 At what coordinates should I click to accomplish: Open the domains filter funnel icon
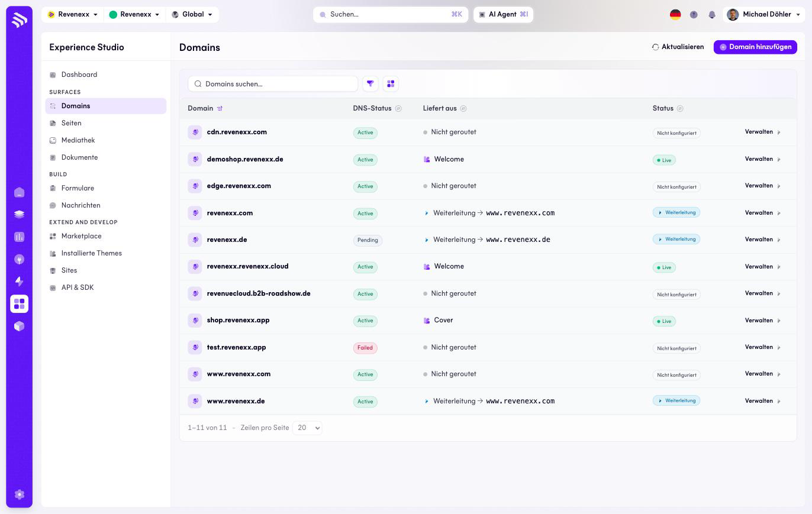(x=370, y=84)
